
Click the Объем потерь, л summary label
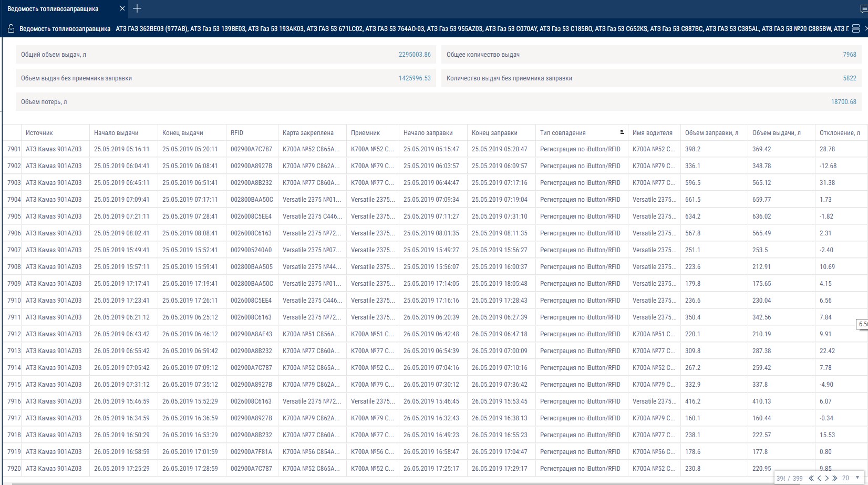click(x=44, y=102)
